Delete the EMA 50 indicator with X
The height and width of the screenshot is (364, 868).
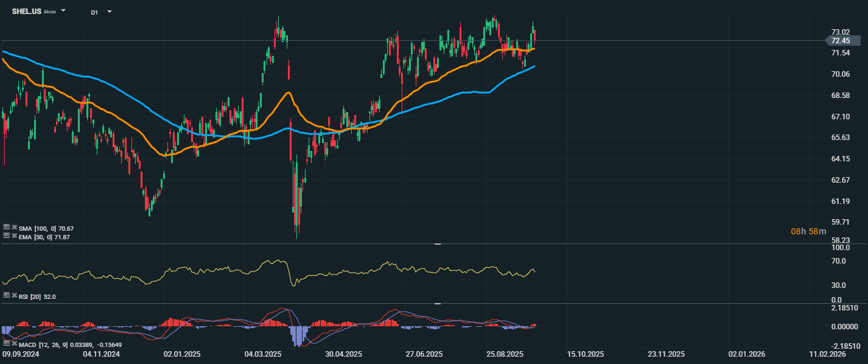(x=14, y=235)
